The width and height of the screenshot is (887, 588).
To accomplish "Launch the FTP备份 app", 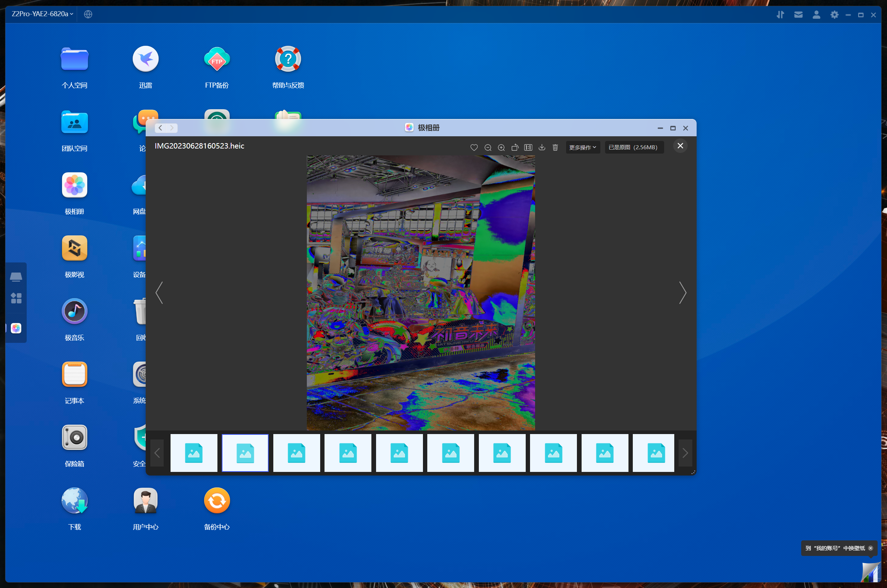I will pos(216,59).
